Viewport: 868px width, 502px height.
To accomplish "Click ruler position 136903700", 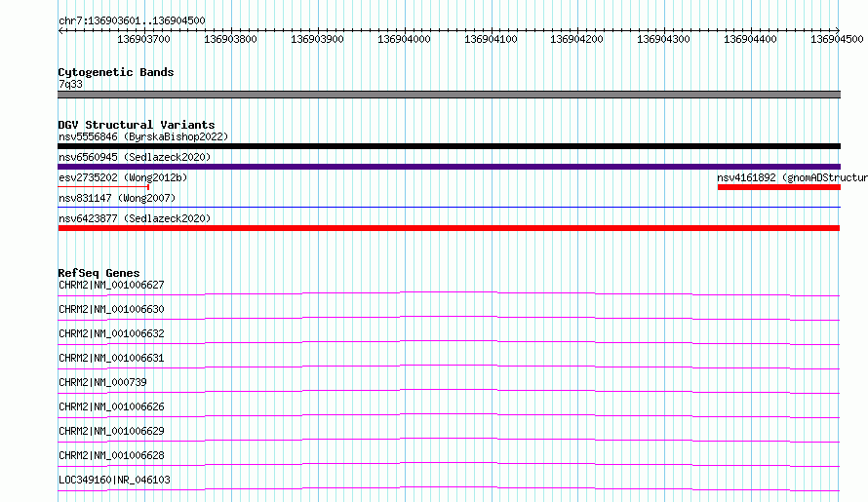I will pyautogui.click(x=144, y=39).
